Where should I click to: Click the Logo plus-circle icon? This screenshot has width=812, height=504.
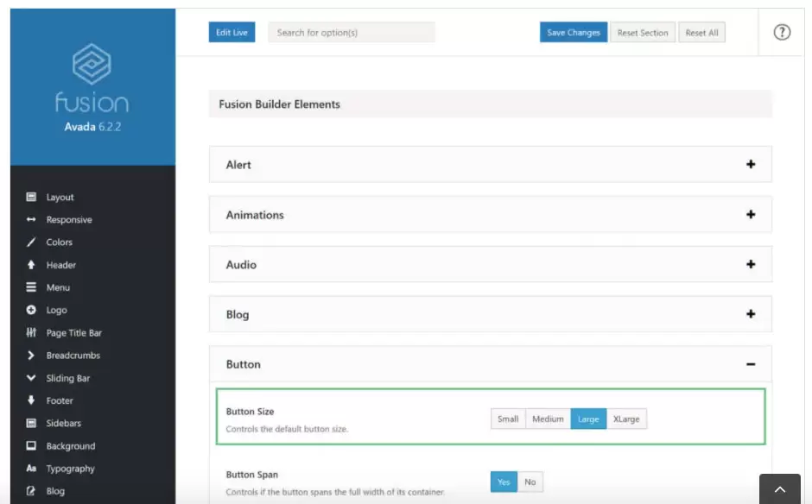31,310
